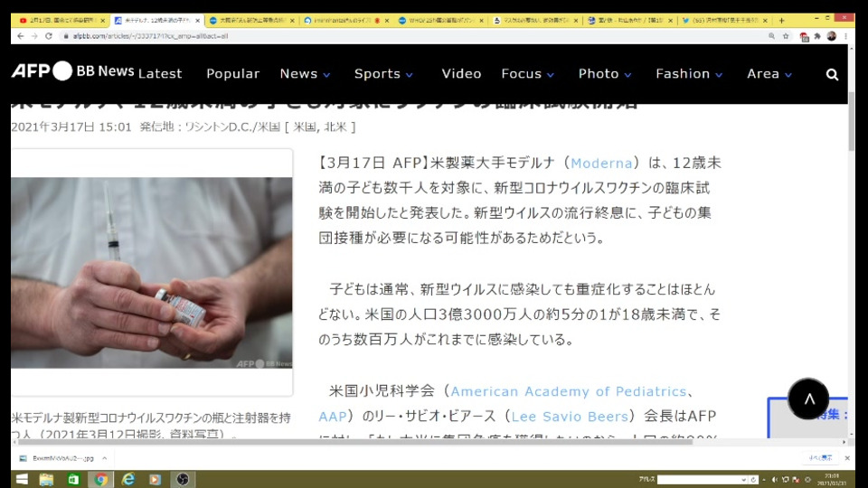Click the taskbar clock showing date

[832, 480]
